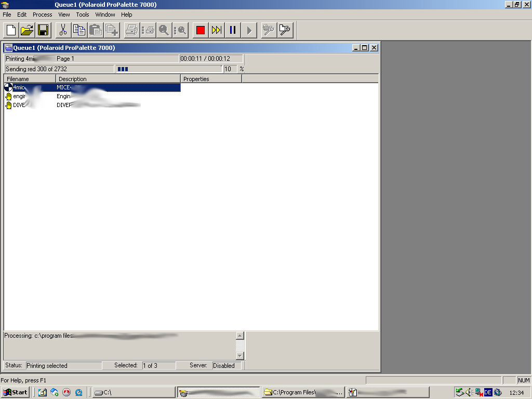The height and width of the screenshot is (399, 532).
Task: Click the first quick launch icon beside Start
Action: coord(43,392)
